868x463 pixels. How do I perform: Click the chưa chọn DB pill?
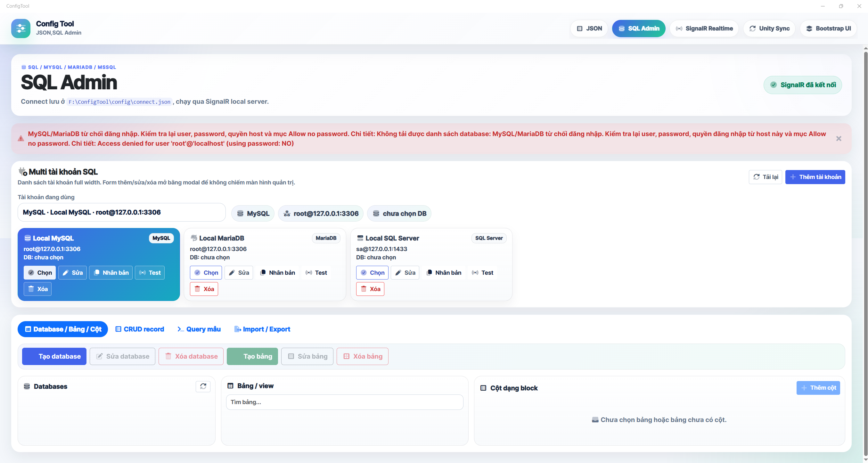click(x=399, y=214)
